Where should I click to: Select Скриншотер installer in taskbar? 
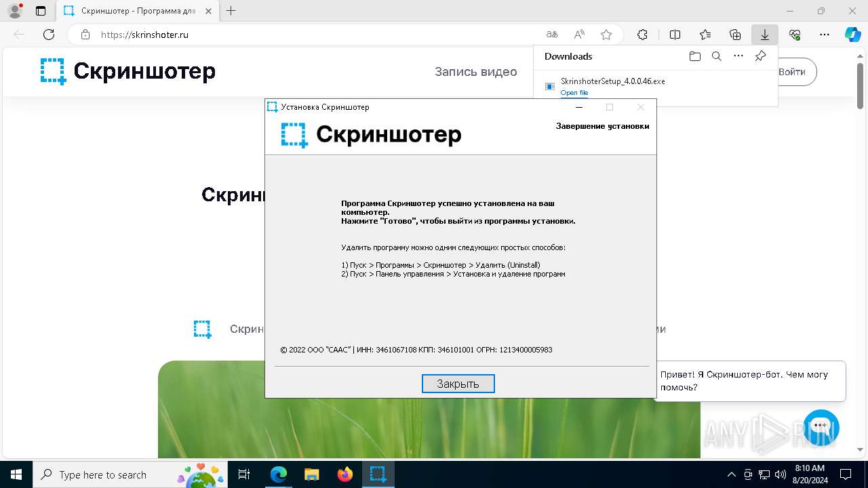pyautogui.click(x=378, y=474)
